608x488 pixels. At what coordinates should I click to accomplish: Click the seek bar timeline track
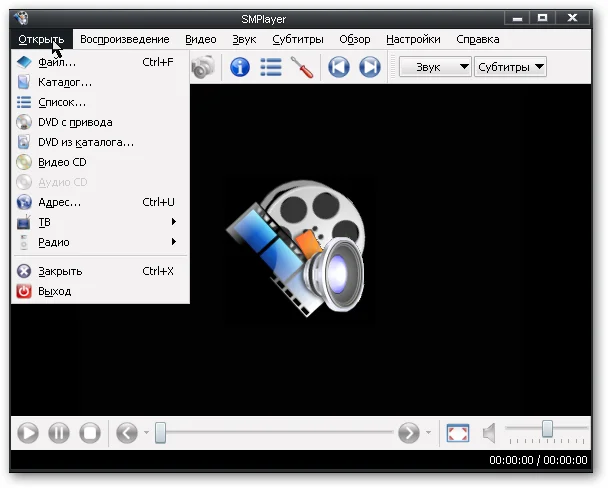tap(280, 433)
